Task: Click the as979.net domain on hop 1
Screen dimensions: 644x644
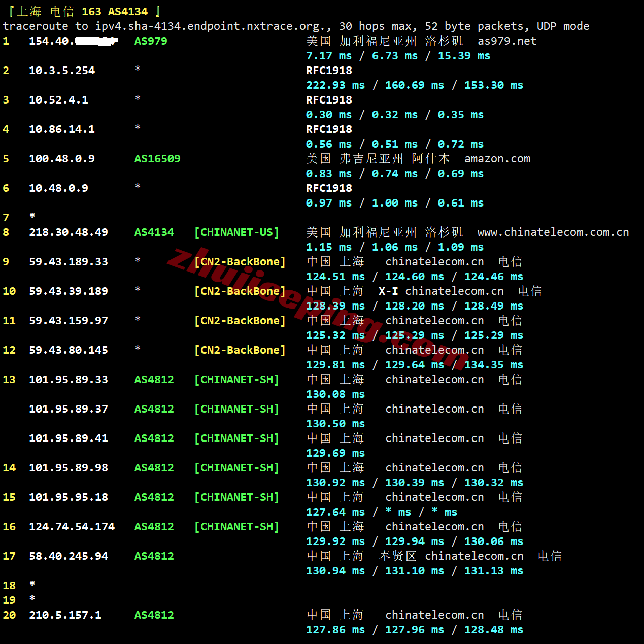Action: click(507, 41)
